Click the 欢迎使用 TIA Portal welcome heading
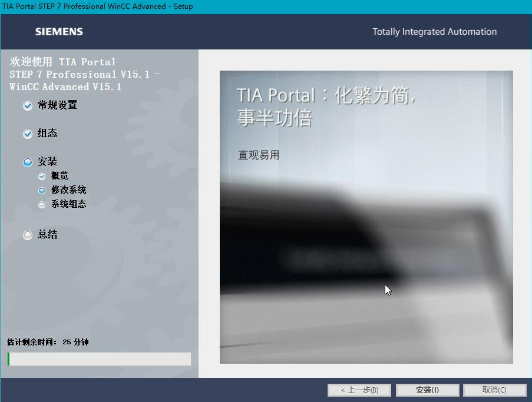This screenshot has height=402, width=532. 84,74
